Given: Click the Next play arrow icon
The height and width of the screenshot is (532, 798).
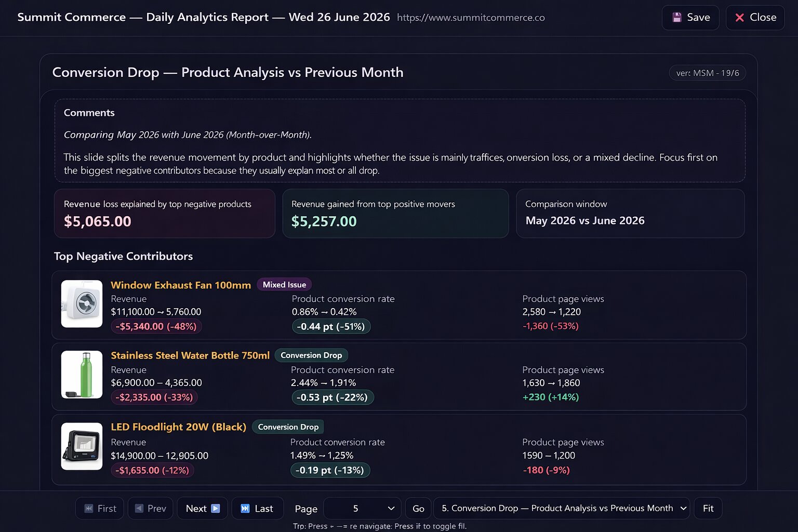Looking at the screenshot, I should coord(216,509).
